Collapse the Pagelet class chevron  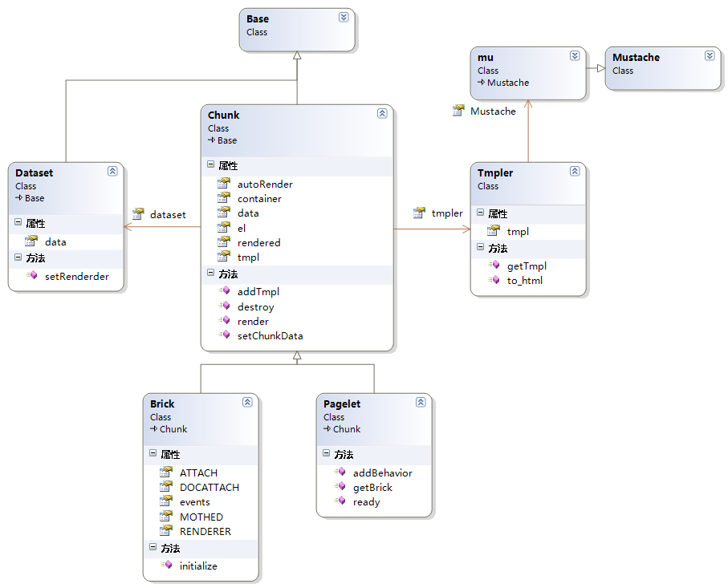coord(421,403)
